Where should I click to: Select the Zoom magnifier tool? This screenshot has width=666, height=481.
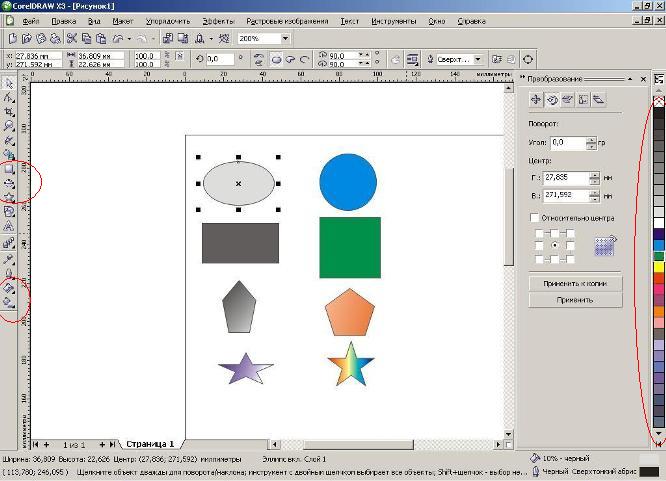pyautogui.click(x=8, y=126)
